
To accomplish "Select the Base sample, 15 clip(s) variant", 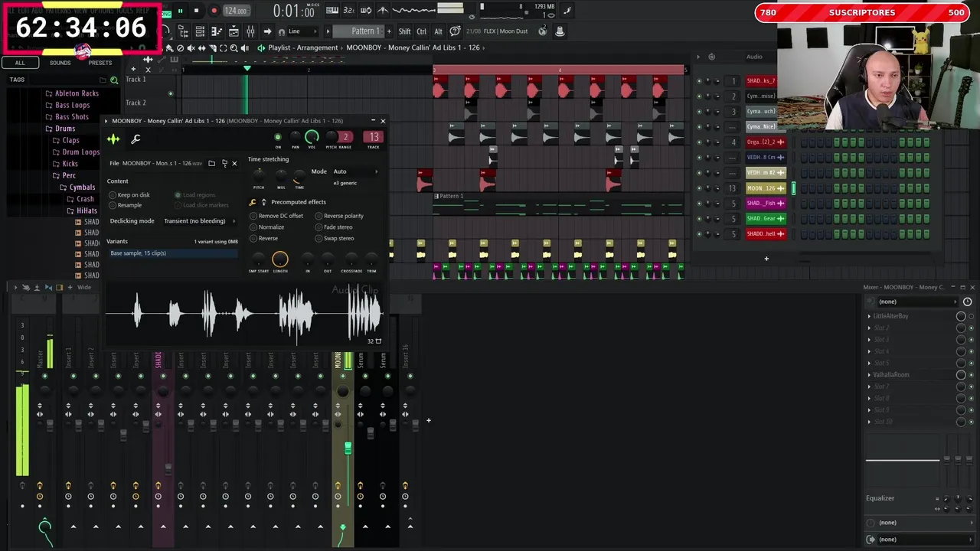I will tap(172, 253).
